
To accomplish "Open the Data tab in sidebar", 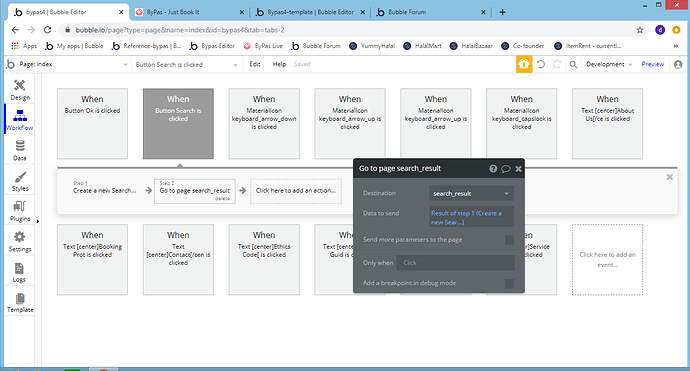I will (20, 150).
